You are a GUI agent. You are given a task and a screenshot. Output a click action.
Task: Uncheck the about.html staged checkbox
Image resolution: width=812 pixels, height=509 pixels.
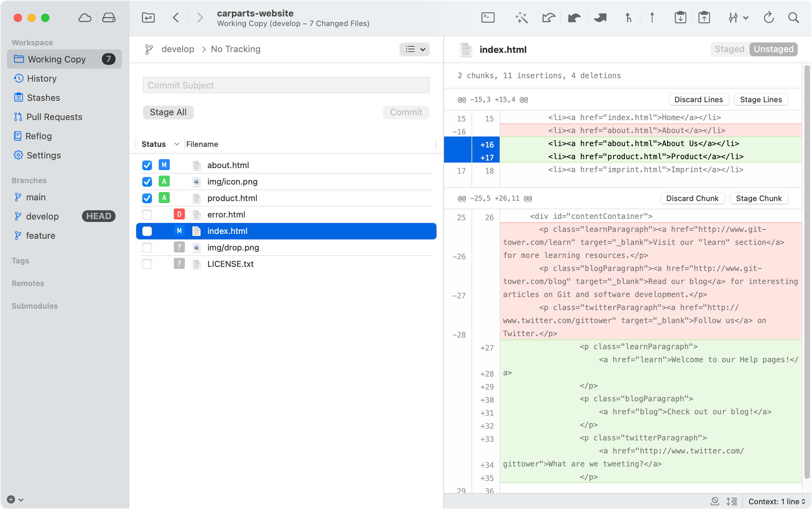[147, 165]
